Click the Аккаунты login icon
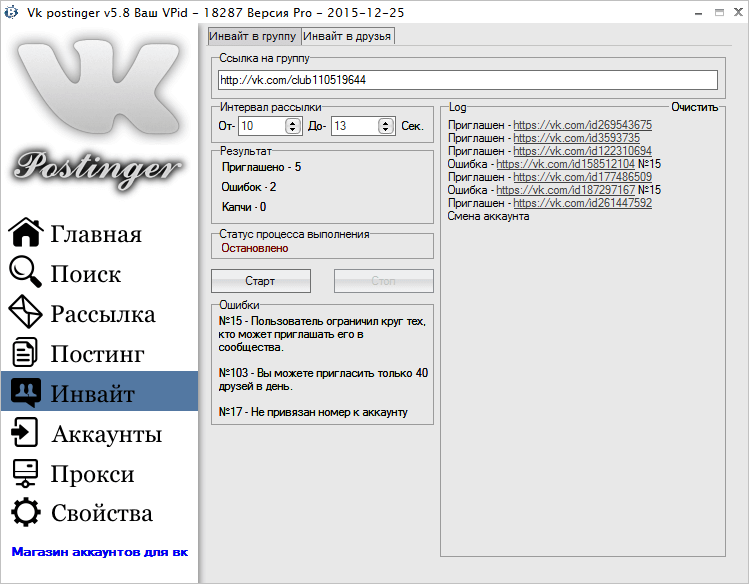The height and width of the screenshot is (584, 749). (24, 432)
